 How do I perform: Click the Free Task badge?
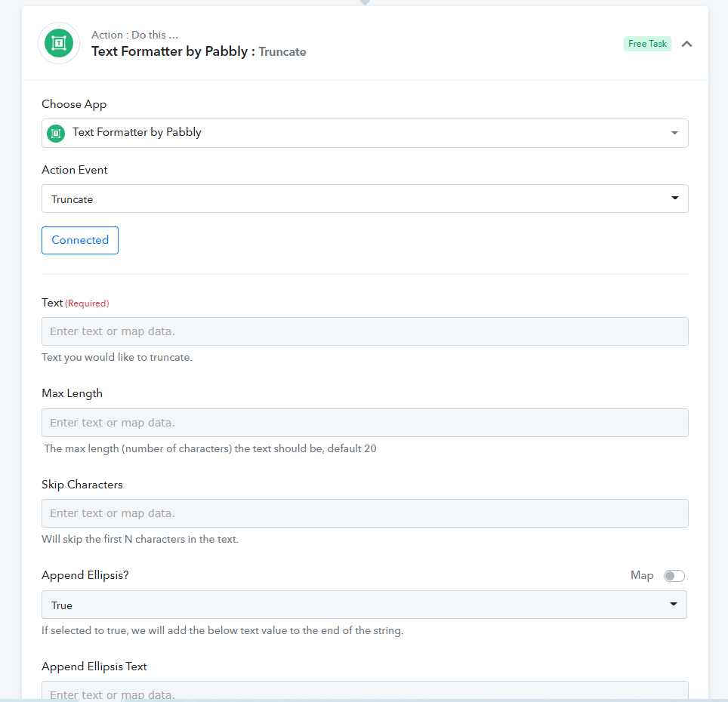[647, 44]
